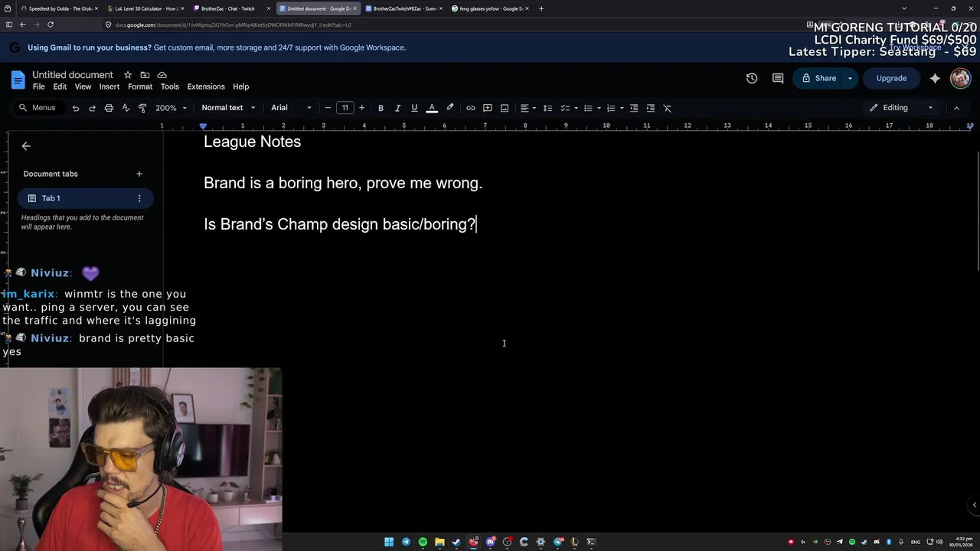Reload the page in the browser
This screenshot has width=980, height=551.
coord(51,24)
